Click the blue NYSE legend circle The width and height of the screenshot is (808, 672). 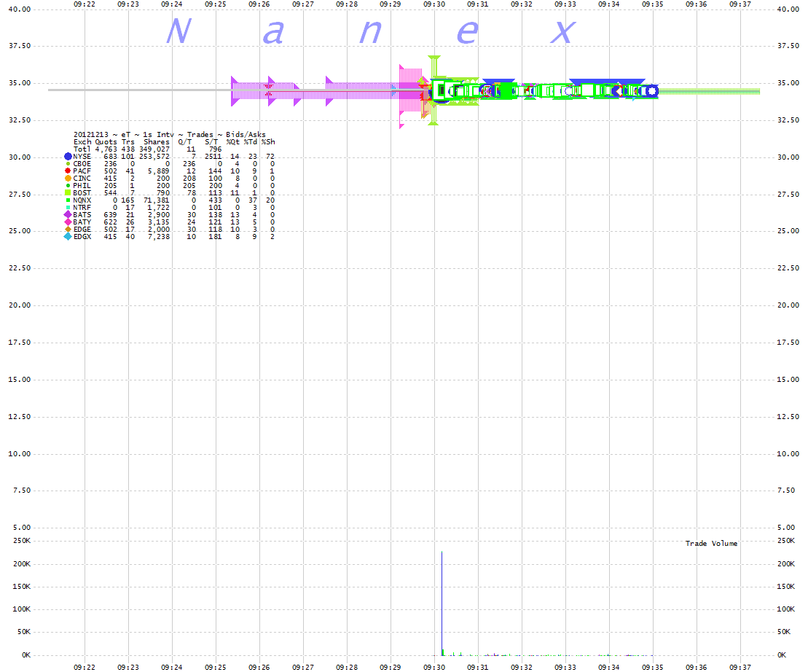[68, 156]
